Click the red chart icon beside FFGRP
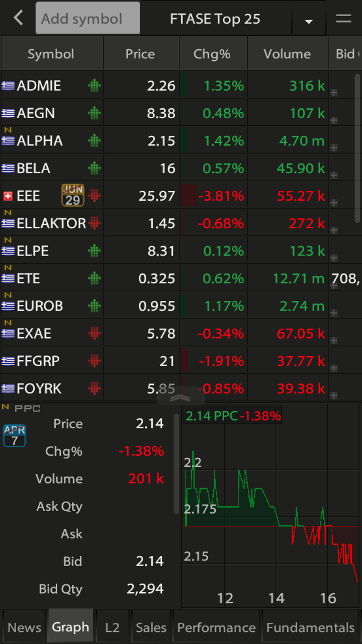The image size is (362, 644). coord(94,361)
